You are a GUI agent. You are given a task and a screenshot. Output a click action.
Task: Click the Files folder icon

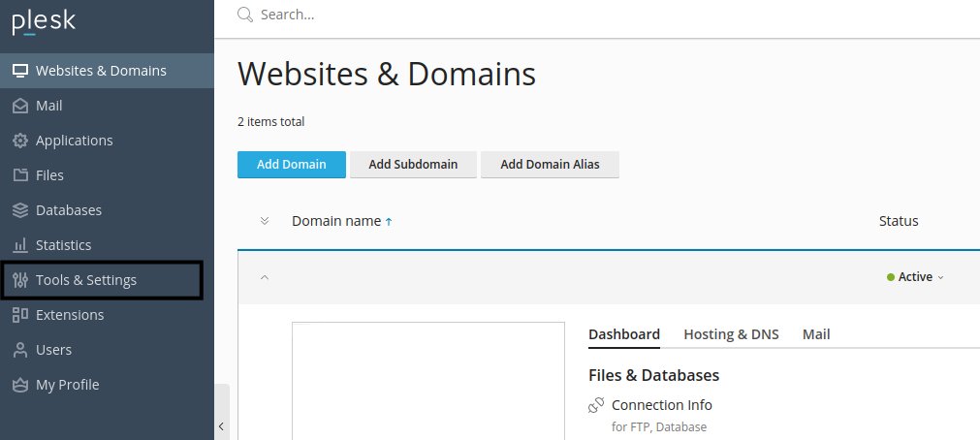coord(20,175)
